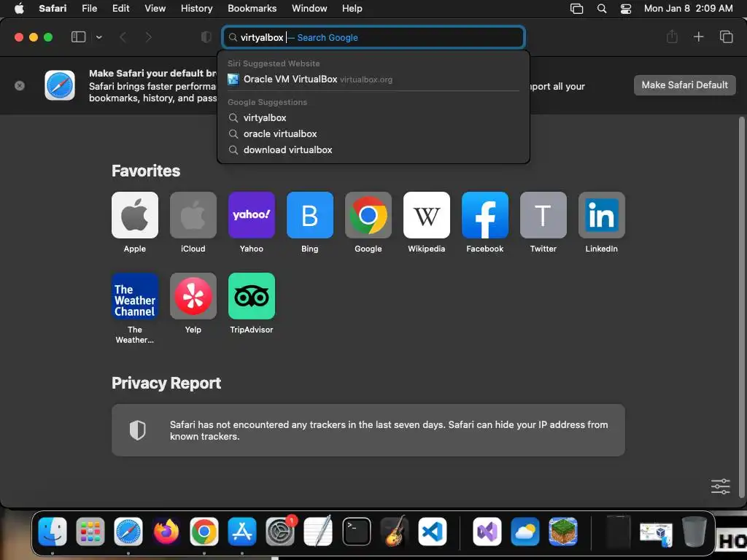
Task: Open the Help menu
Action: coord(352,8)
